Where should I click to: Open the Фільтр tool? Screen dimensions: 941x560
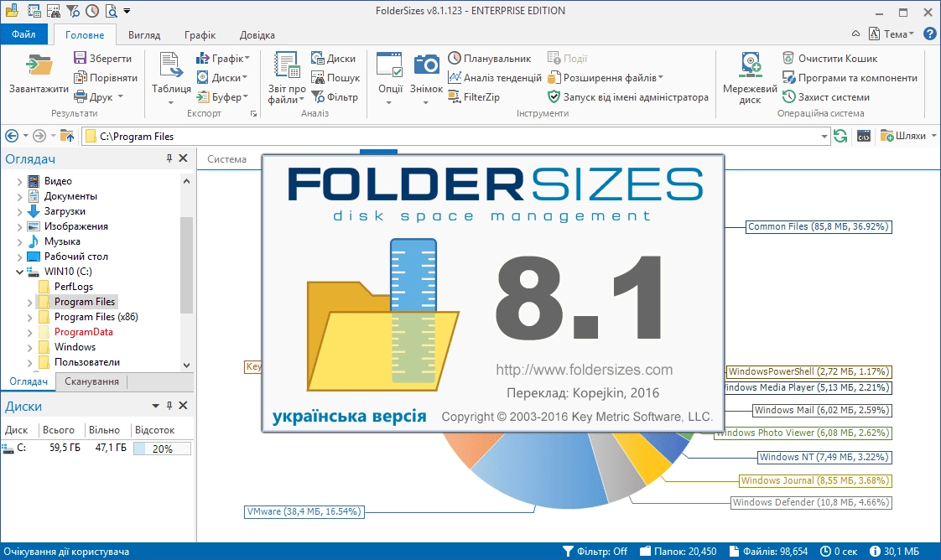pos(335,96)
